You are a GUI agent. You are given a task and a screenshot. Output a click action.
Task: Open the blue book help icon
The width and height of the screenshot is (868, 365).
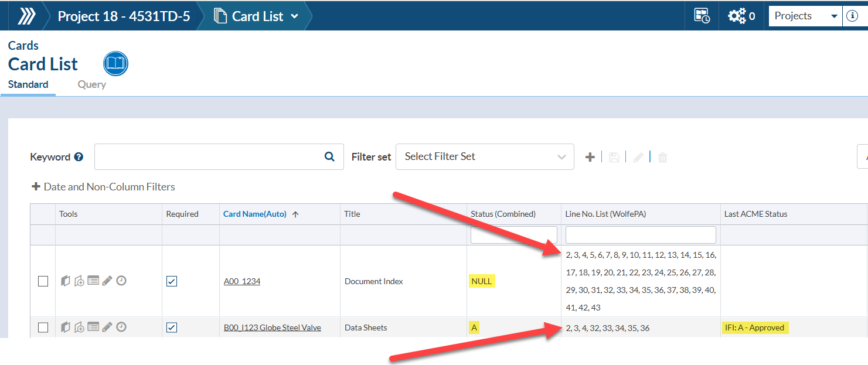(x=116, y=63)
